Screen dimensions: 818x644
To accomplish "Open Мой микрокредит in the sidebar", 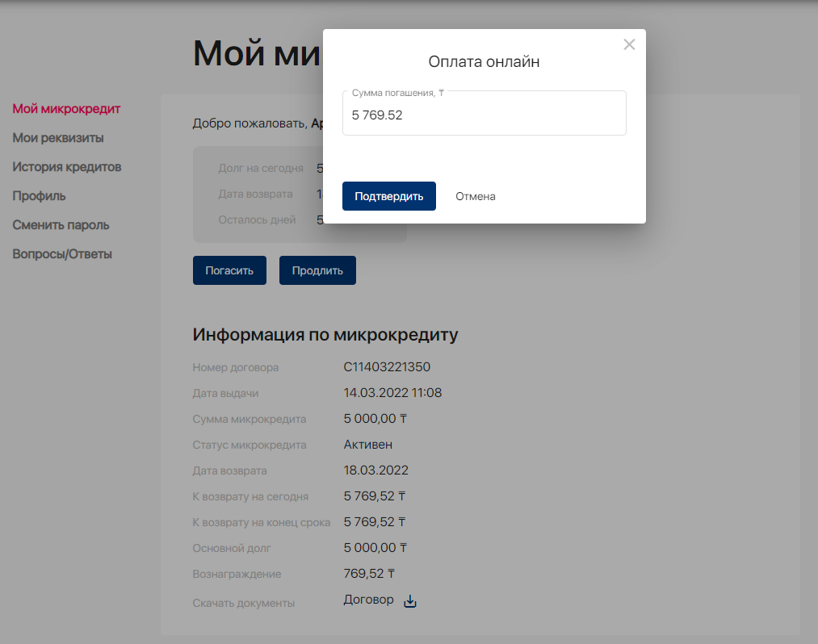I will [x=66, y=108].
